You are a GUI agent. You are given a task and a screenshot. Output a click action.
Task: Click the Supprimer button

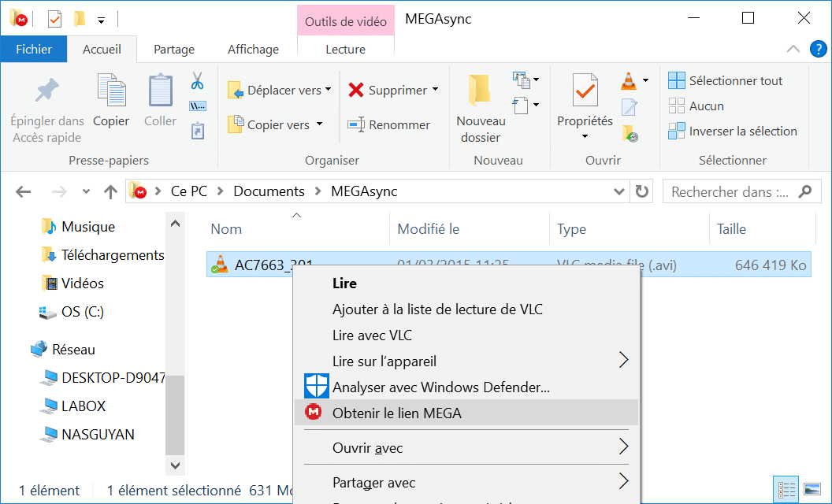click(388, 91)
